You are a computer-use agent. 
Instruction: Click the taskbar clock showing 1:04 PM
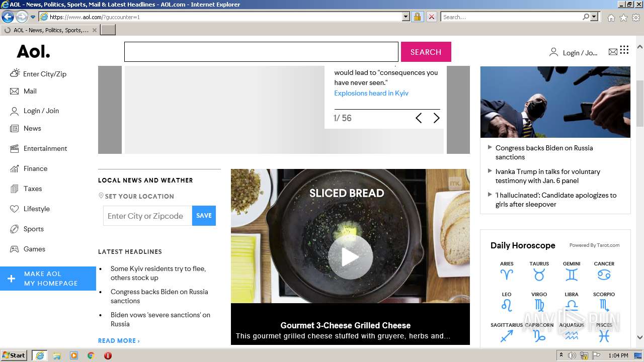[x=618, y=355]
